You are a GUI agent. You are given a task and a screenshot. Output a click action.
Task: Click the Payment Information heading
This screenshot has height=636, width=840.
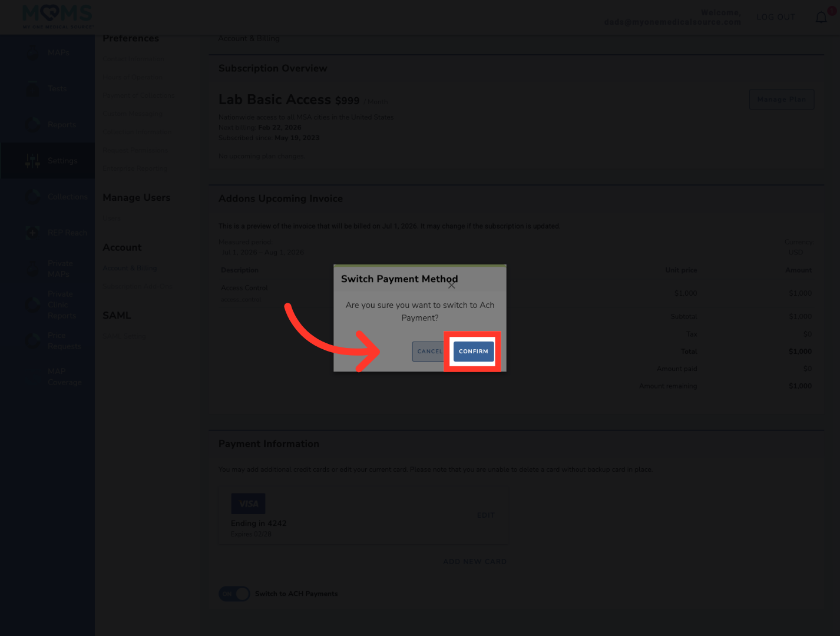pos(269,444)
